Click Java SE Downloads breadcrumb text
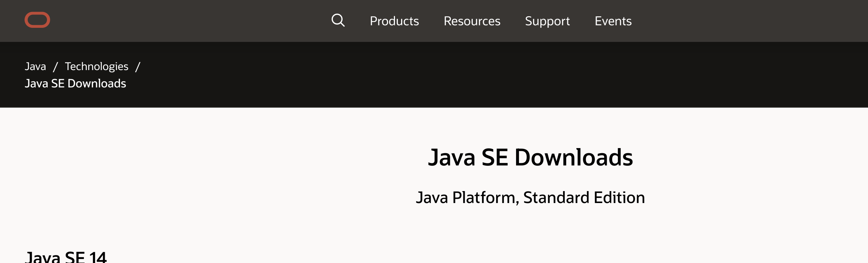The image size is (868, 263). (x=76, y=83)
